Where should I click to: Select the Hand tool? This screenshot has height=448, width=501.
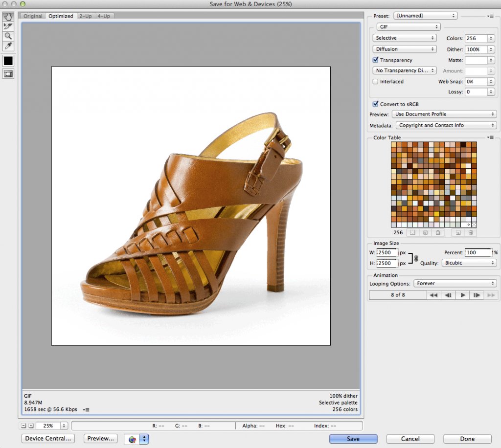click(x=8, y=16)
